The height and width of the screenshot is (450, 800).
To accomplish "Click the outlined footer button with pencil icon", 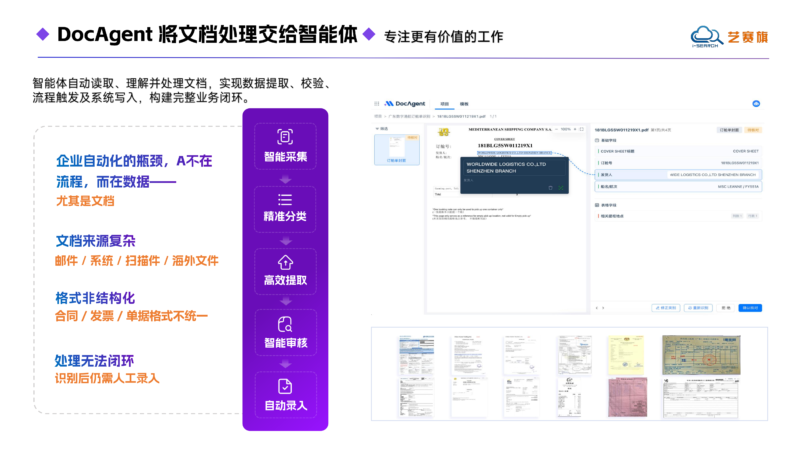I will click(666, 308).
